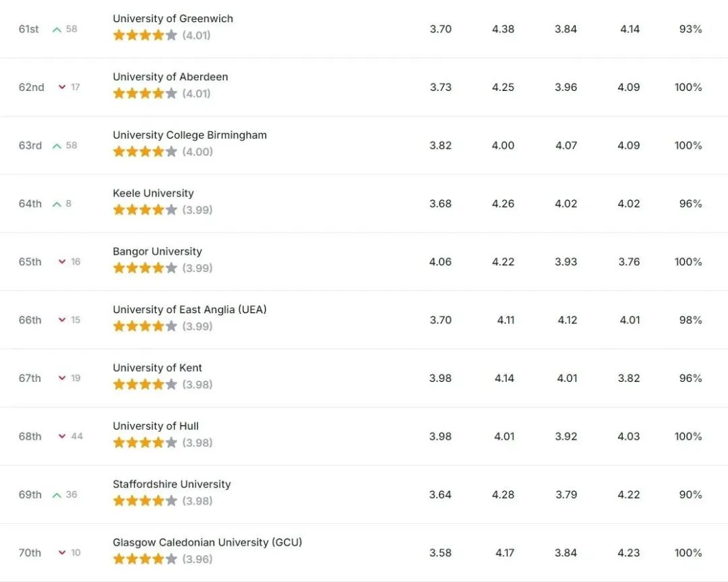Open University of East Anglia (UEA) link
728x582 pixels.
coord(189,310)
